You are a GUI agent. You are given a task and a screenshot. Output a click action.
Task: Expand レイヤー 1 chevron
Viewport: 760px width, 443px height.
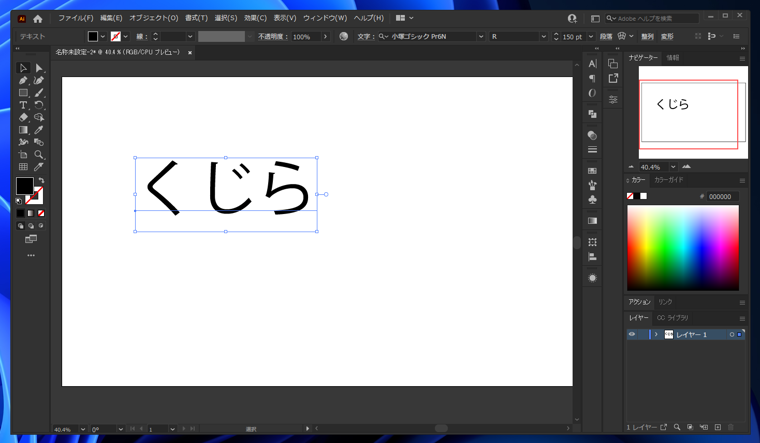[x=656, y=334]
